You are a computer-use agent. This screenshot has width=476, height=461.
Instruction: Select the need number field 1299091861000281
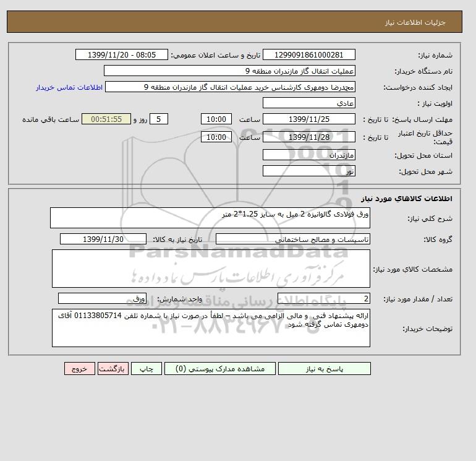coord(308,54)
